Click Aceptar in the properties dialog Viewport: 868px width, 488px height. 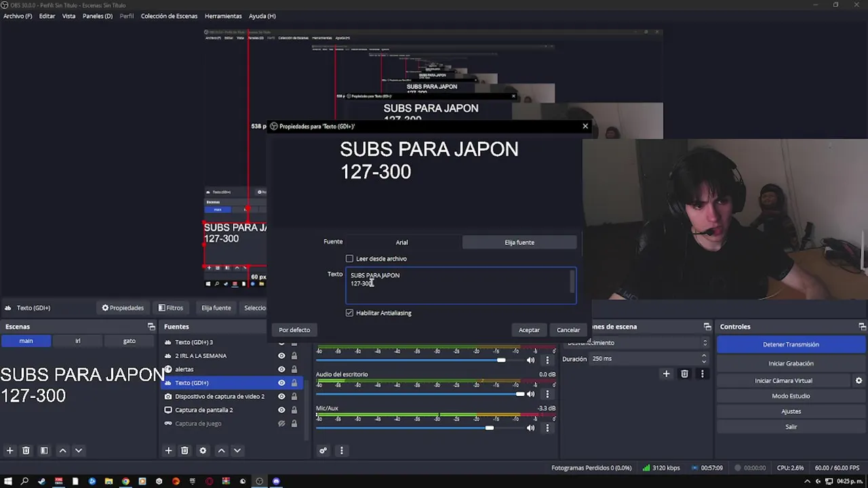point(529,330)
